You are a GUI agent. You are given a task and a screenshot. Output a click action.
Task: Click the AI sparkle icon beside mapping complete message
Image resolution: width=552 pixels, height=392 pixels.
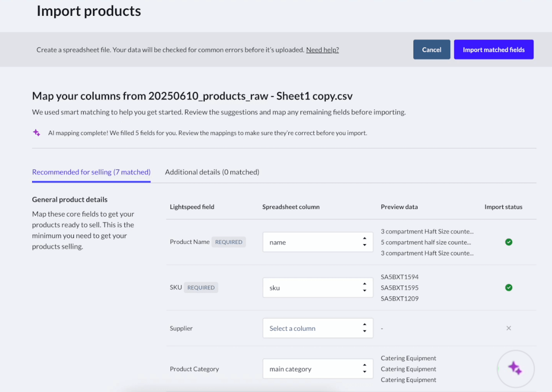click(x=37, y=133)
